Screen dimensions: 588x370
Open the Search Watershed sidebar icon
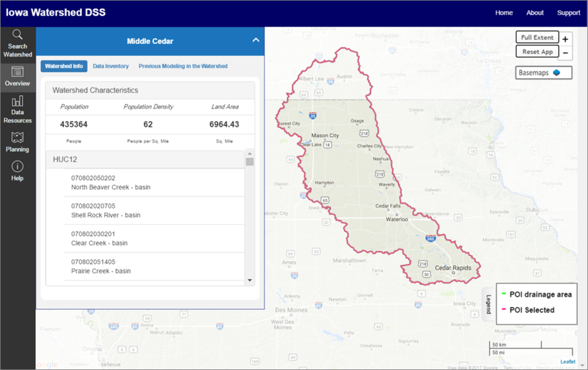click(18, 35)
